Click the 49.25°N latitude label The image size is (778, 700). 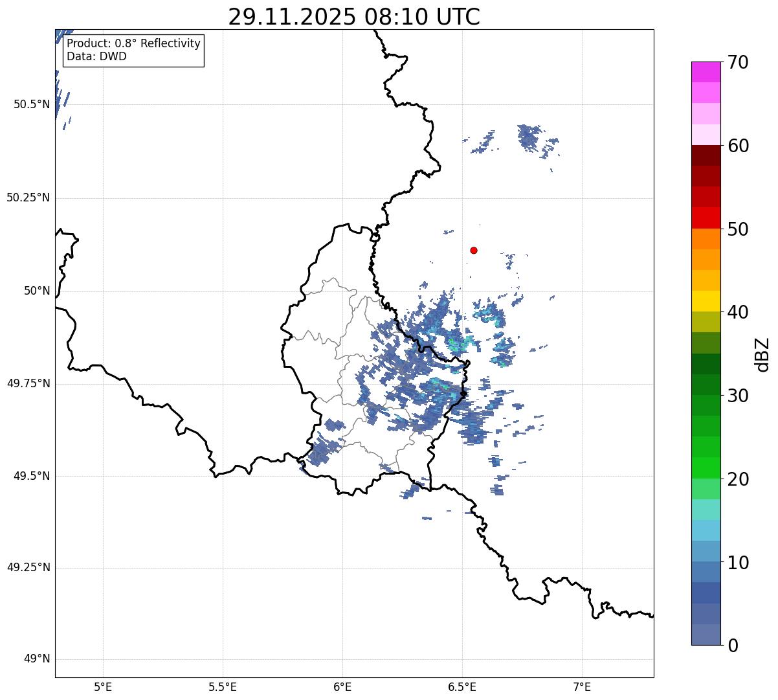coord(28,567)
